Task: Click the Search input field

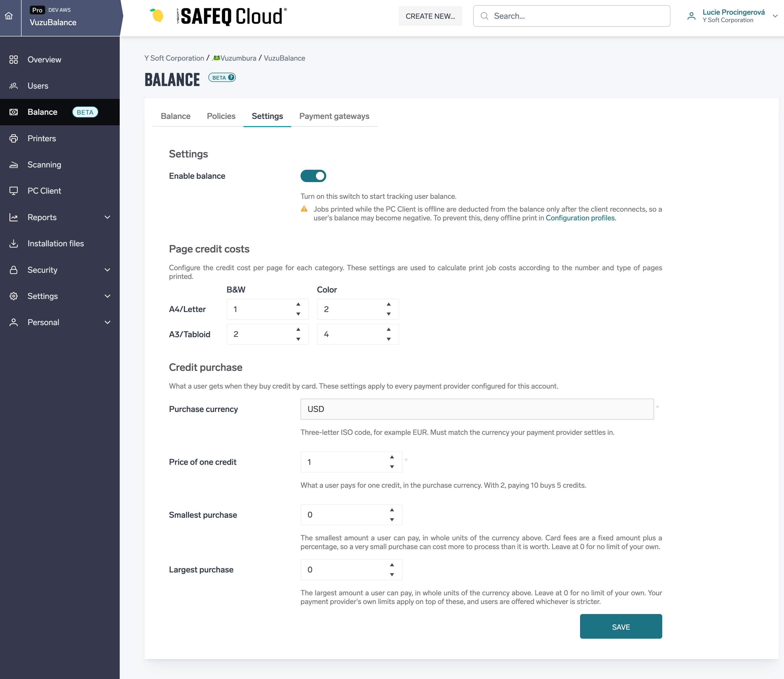Action: (571, 16)
